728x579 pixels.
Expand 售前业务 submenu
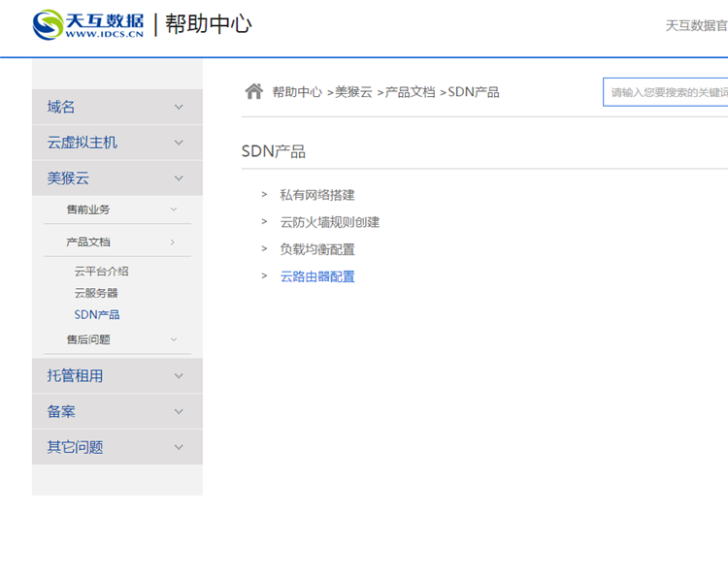tap(117, 209)
